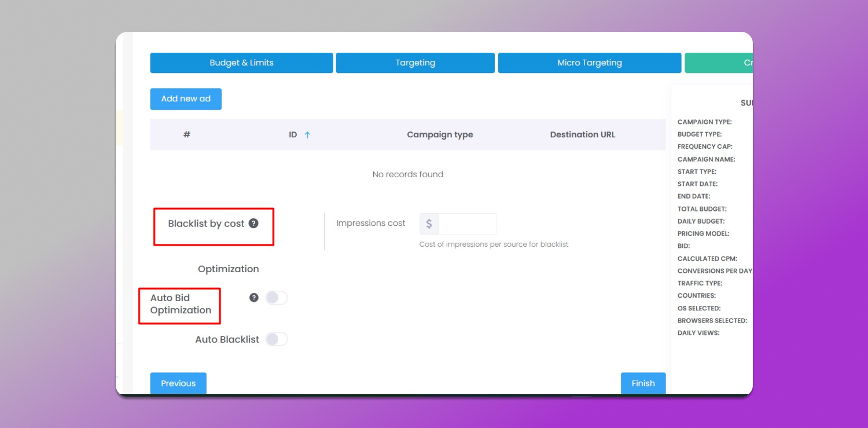Enable the Auto Bid Optimization toggle
Image resolution: width=868 pixels, height=428 pixels.
pyautogui.click(x=276, y=298)
